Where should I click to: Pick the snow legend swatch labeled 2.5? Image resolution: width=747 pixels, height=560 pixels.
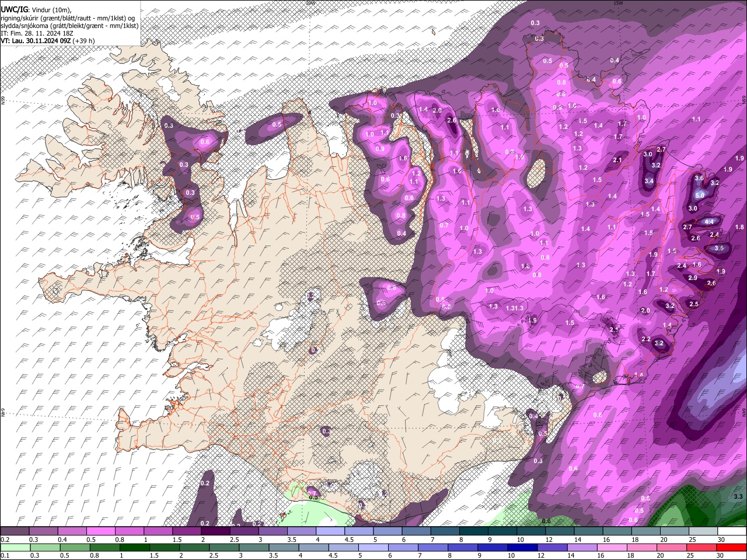[244, 531]
